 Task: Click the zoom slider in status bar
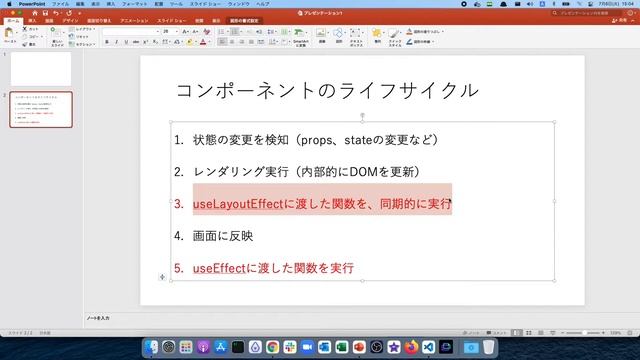(x=584, y=333)
